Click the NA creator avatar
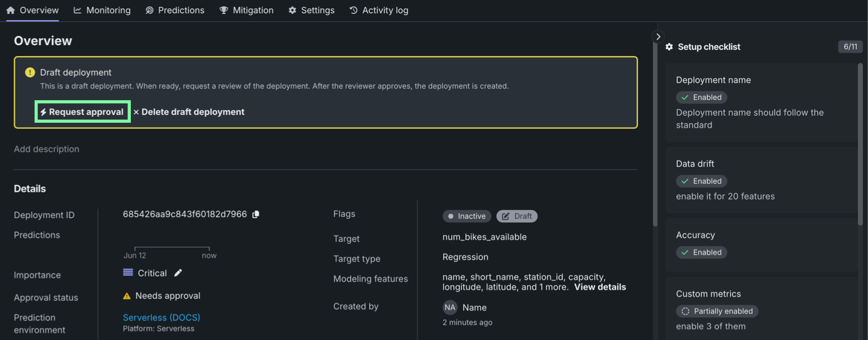 (450, 307)
